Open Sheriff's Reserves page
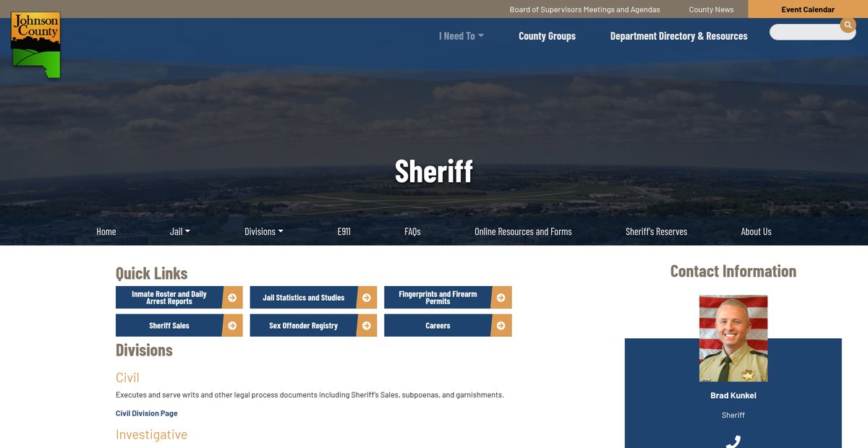Screen dimensions: 868x448 pyautogui.click(x=657, y=232)
